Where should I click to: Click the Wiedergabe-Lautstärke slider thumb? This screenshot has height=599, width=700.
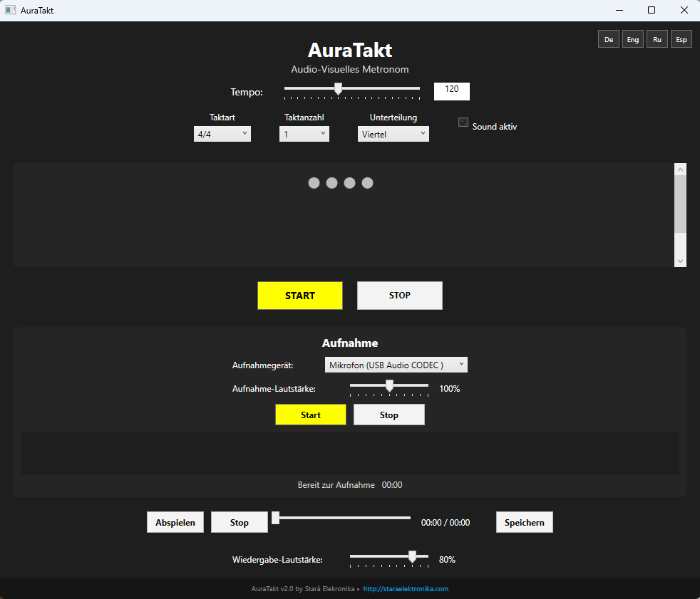[412, 557]
